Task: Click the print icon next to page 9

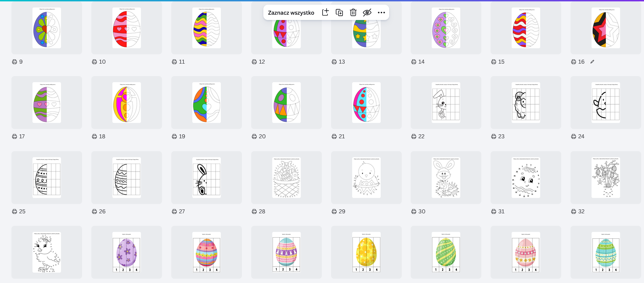Action: (15, 62)
